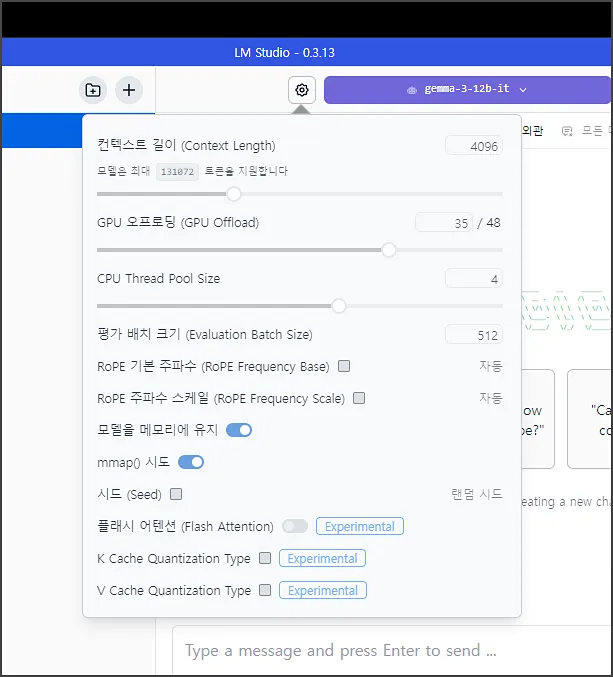Click the 자동 label for RoPE Frequency Base
Screen dimensions: 613x677
491,366
